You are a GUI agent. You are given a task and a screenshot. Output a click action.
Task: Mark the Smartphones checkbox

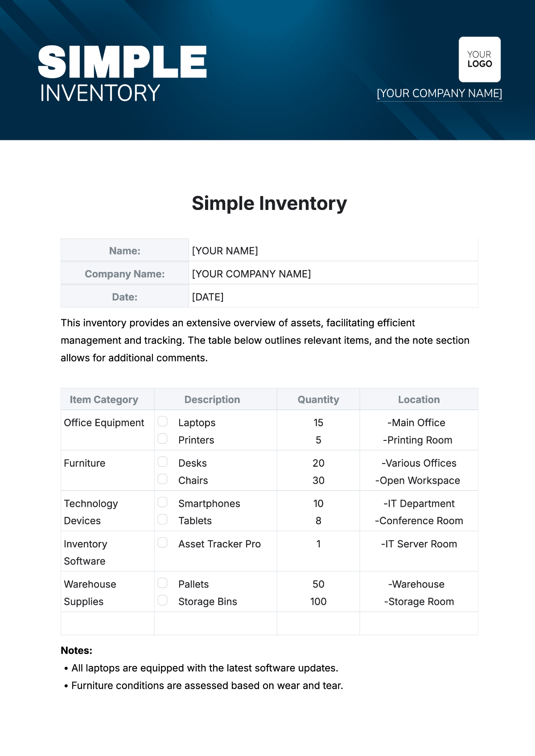[x=163, y=502]
